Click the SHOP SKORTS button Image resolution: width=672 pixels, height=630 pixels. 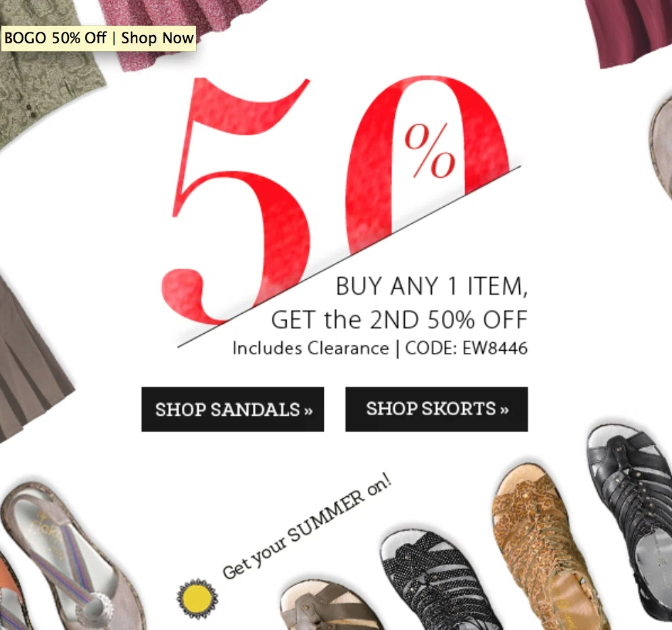(x=437, y=409)
